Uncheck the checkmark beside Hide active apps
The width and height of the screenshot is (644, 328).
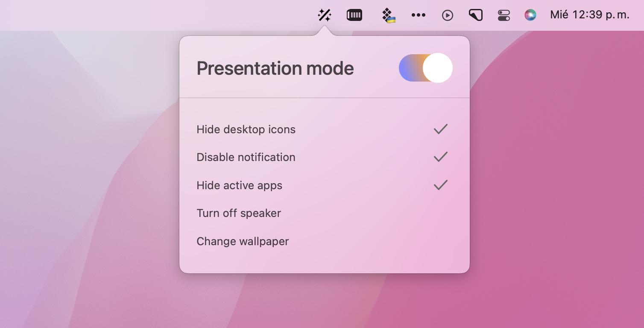click(440, 185)
